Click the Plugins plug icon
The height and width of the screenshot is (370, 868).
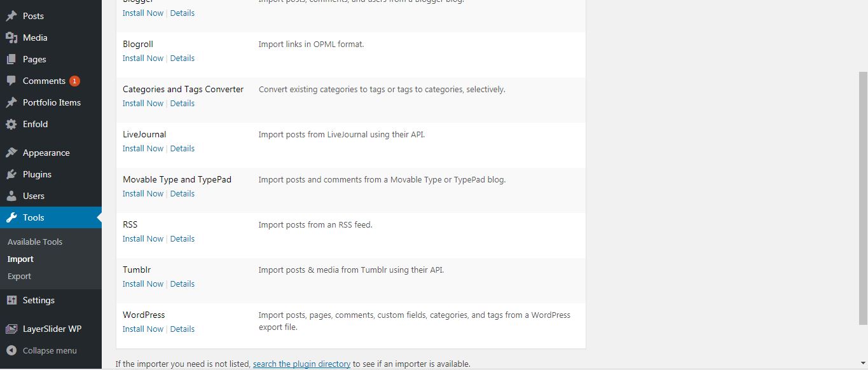pos(11,174)
